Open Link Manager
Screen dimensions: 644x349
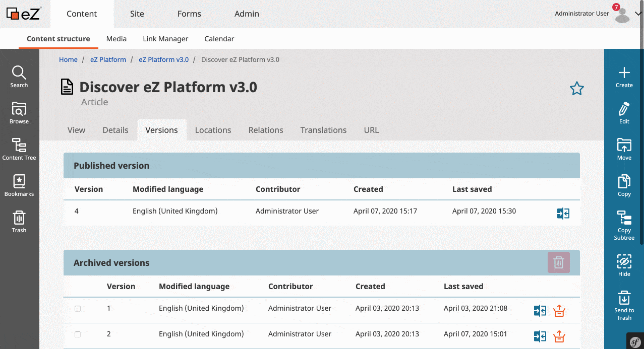click(x=165, y=39)
